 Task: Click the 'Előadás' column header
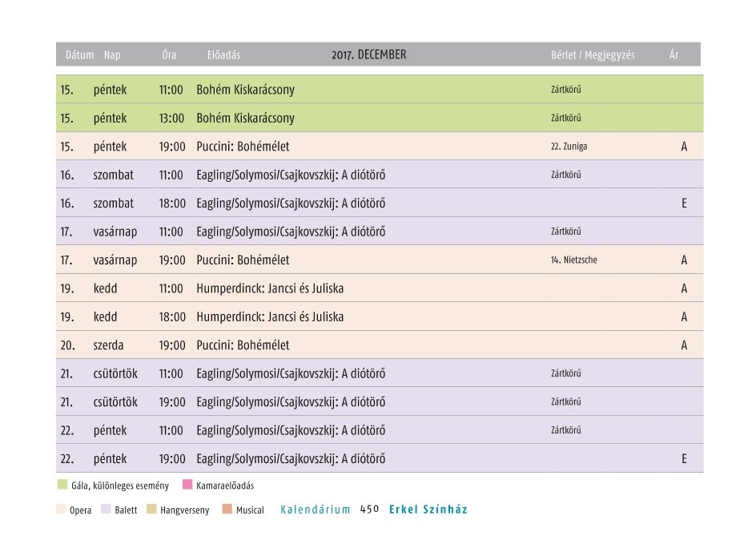pos(223,55)
